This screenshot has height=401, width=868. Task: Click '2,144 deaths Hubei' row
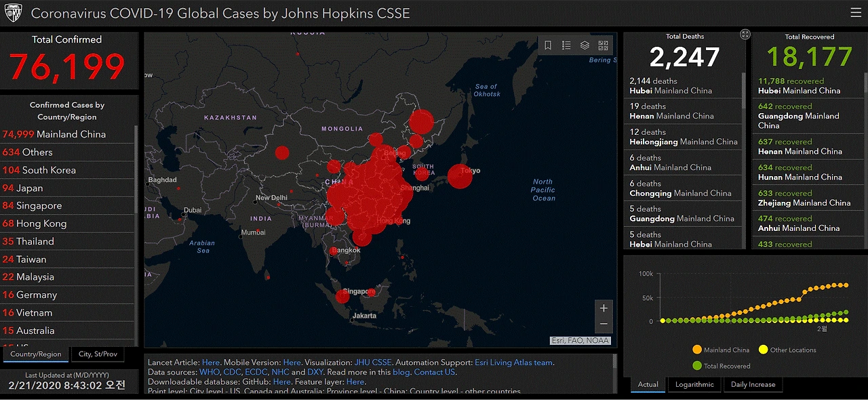point(682,86)
